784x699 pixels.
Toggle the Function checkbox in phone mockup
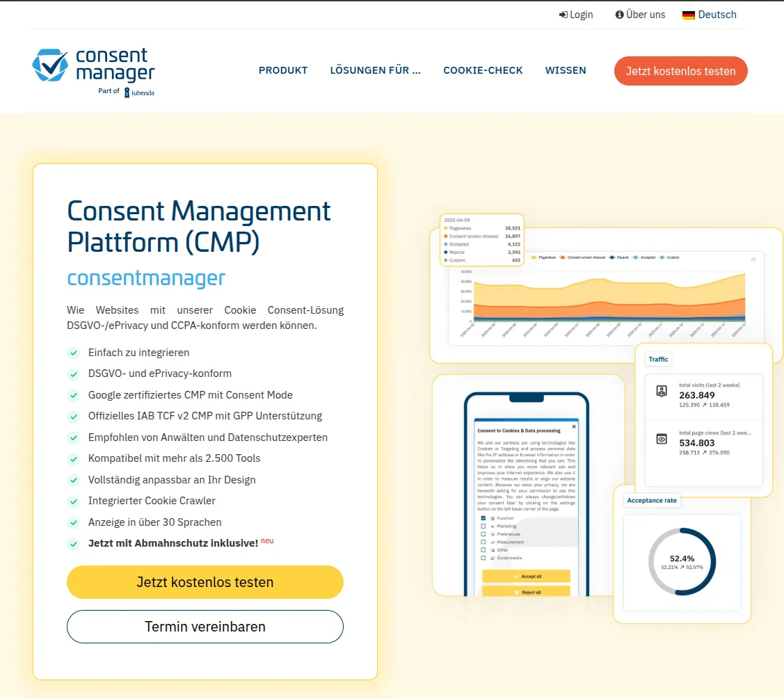[x=483, y=518]
